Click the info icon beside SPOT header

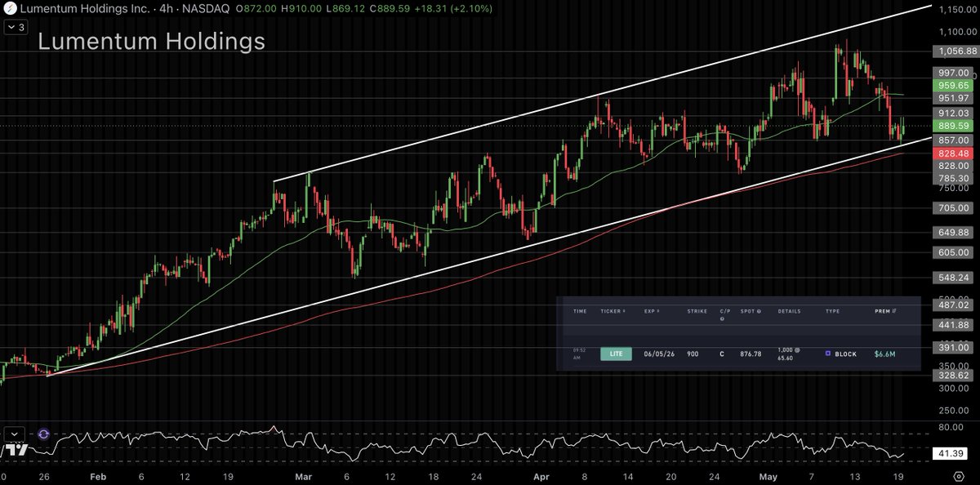coord(760,311)
